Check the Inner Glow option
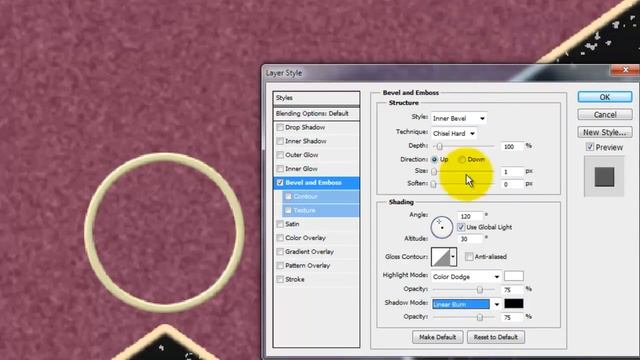The height and width of the screenshot is (360, 640). click(x=280, y=169)
